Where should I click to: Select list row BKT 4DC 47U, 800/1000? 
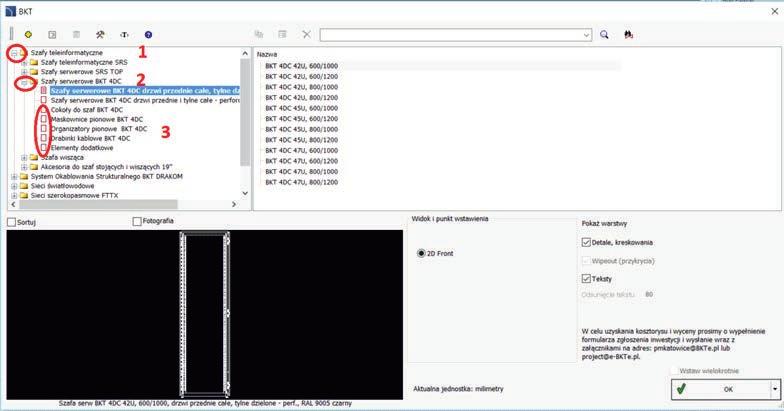(302, 172)
